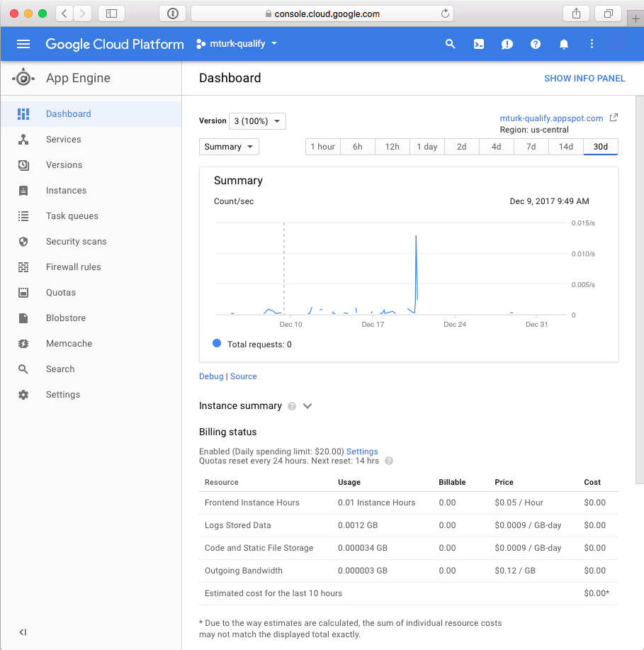Open the three-dot utilities menu
644x650 pixels.
pos(592,44)
